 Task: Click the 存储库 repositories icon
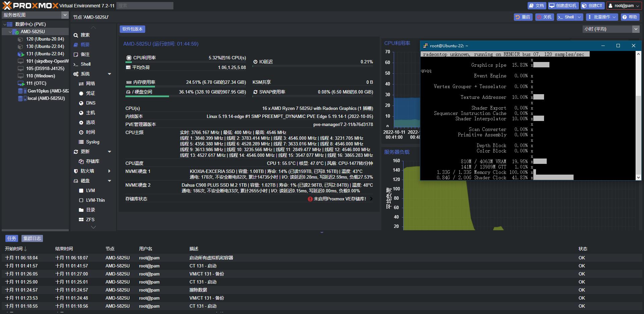[81, 162]
